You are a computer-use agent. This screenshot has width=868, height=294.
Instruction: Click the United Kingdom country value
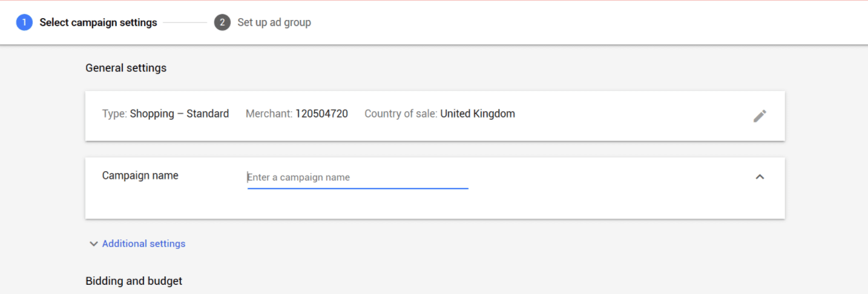478,113
